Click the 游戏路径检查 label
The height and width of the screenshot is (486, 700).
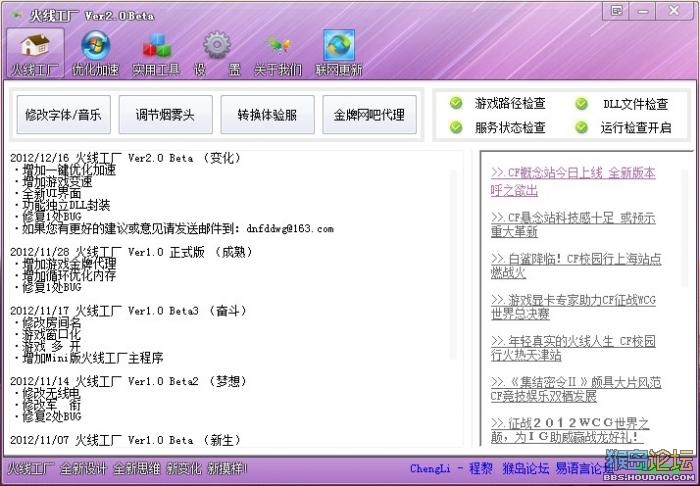(x=510, y=104)
